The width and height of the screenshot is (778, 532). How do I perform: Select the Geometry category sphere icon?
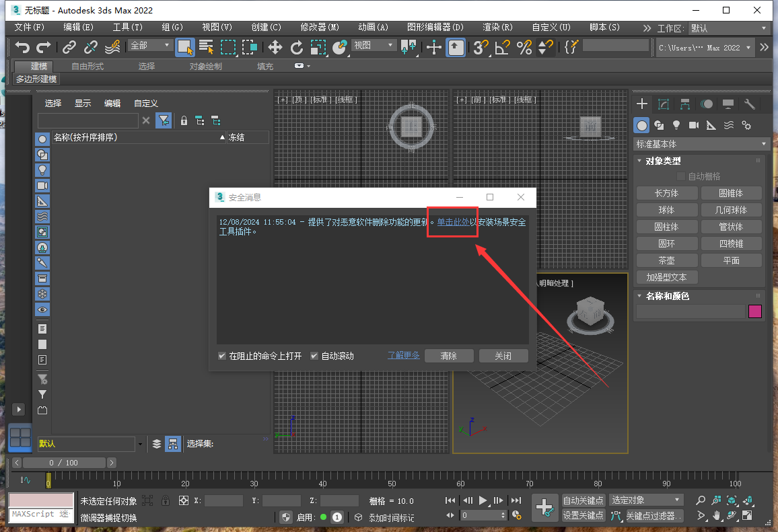642,126
